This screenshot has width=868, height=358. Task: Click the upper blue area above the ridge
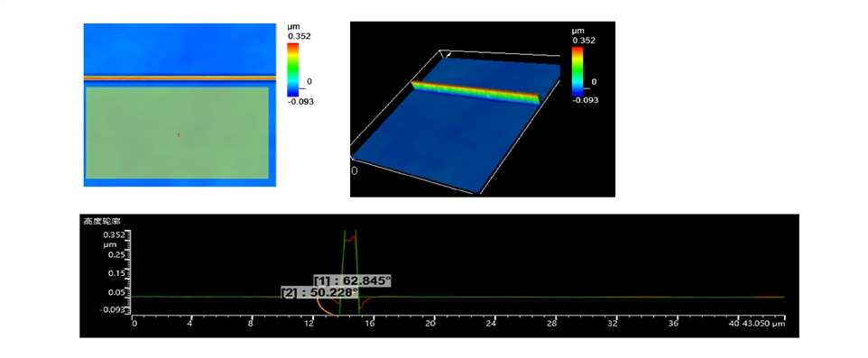point(180,49)
